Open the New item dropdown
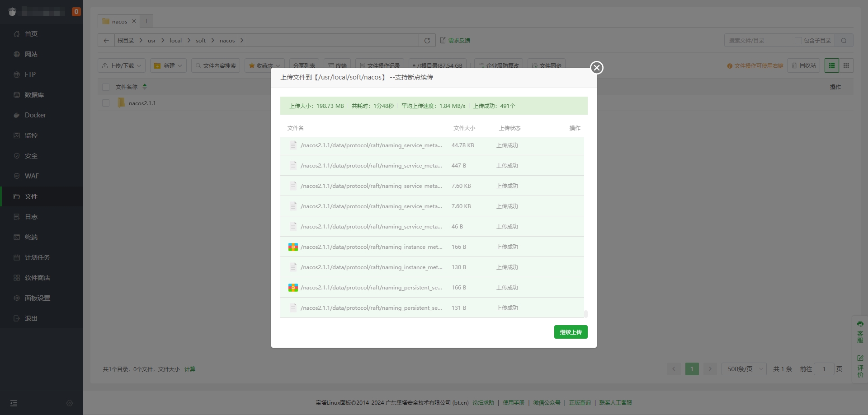 pos(168,65)
